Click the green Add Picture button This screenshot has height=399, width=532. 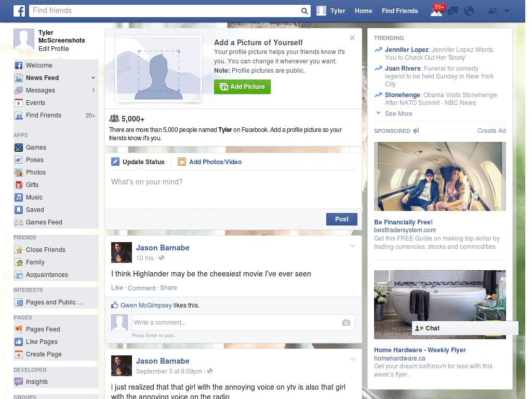pos(242,87)
